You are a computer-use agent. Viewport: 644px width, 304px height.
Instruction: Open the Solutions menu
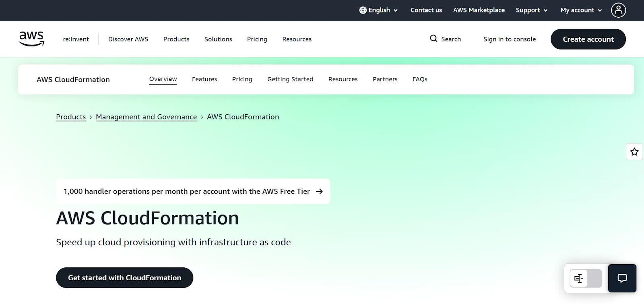pos(218,39)
